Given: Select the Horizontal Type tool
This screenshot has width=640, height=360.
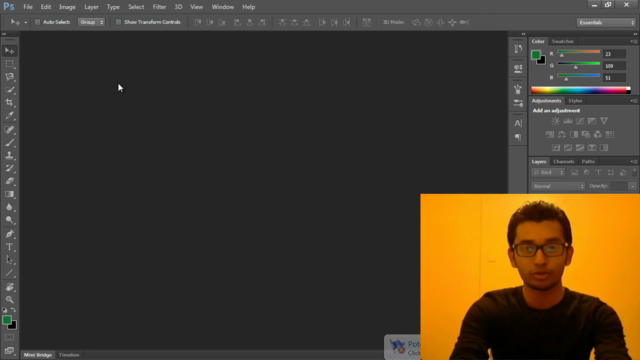Looking at the screenshot, I should [x=9, y=247].
